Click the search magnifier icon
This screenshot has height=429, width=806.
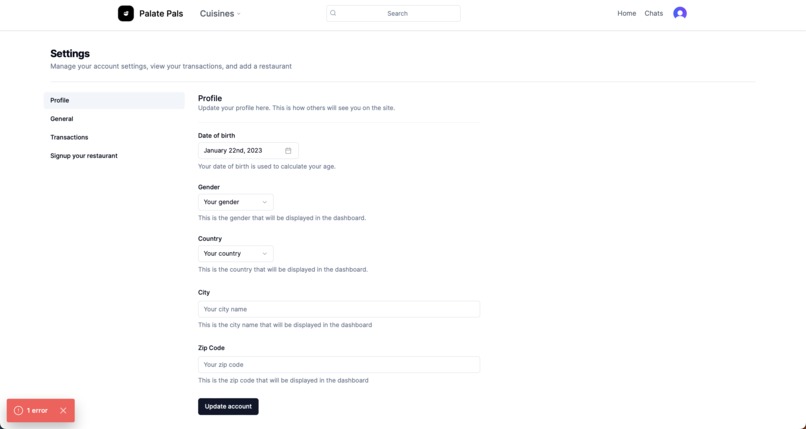pos(333,13)
